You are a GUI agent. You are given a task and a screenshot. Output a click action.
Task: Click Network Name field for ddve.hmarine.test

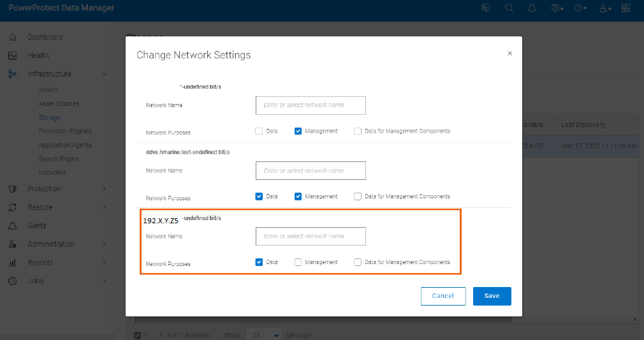coord(311,171)
